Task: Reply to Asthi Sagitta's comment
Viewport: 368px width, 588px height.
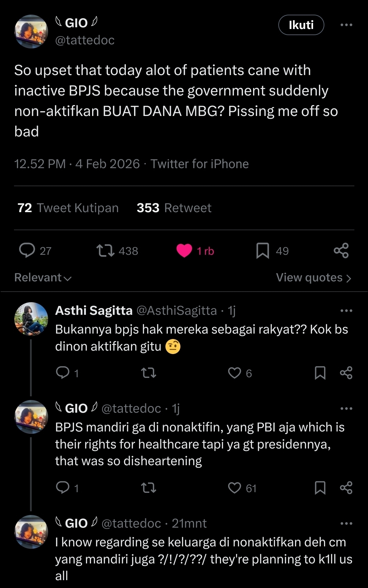Action: [63, 373]
